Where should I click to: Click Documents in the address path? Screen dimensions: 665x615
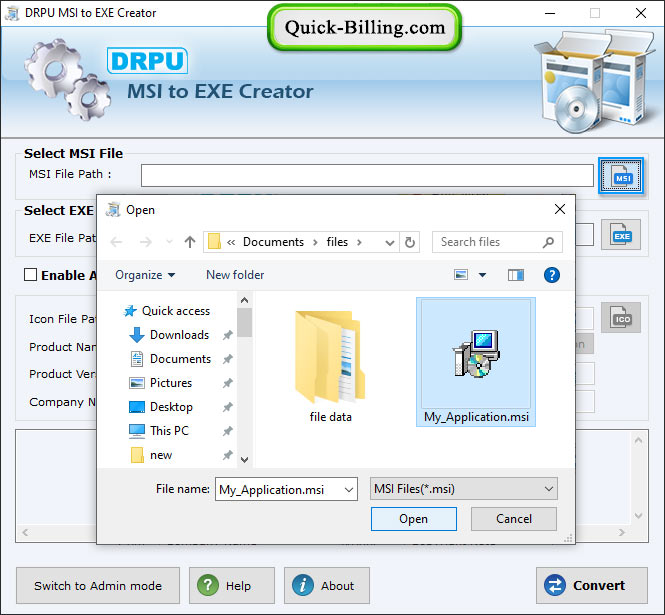coord(273,242)
